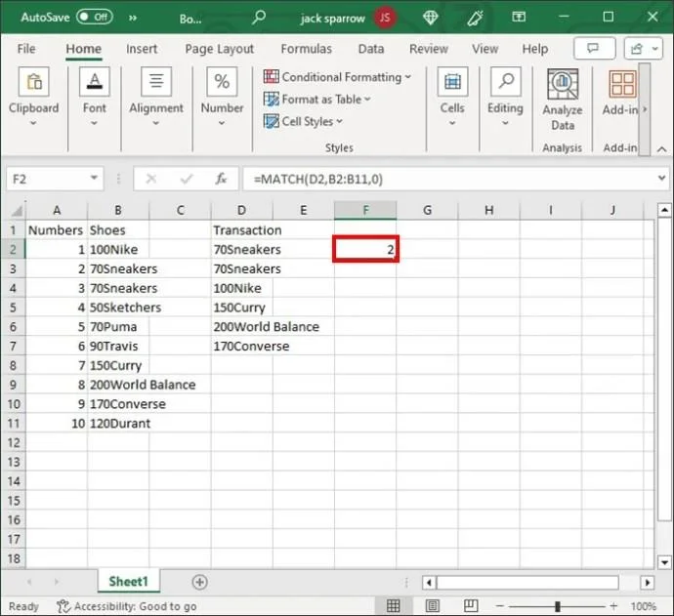Open the View tab
This screenshot has height=616, width=674.
click(484, 49)
